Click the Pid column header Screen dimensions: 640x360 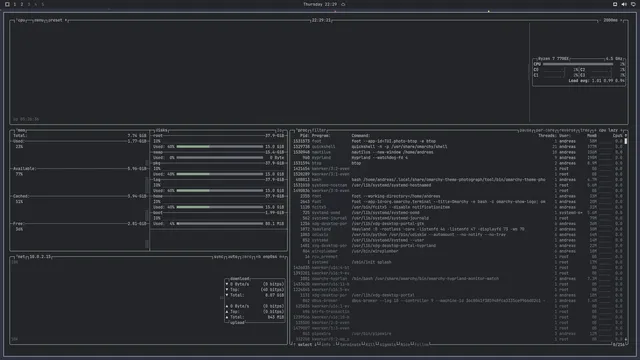[304, 136]
